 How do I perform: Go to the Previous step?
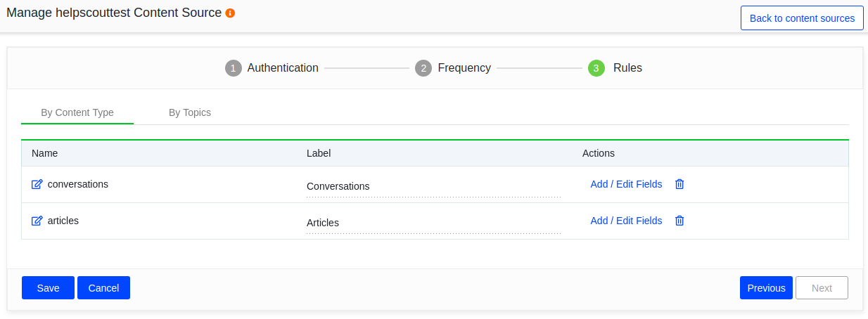coord(766,288)
